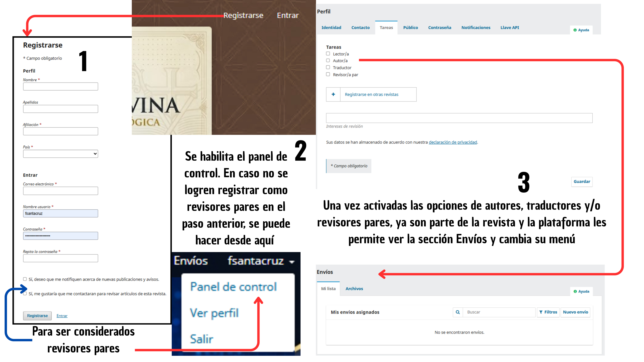Check the Revisor/a par checkbox
This screenshot has height=362, width=644.
(x=328, y=74)
